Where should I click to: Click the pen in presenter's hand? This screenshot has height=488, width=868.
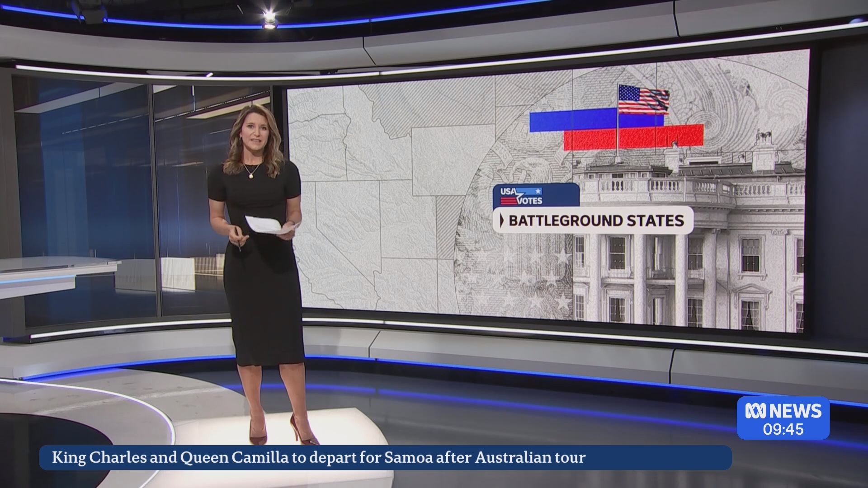pos(240,245)
